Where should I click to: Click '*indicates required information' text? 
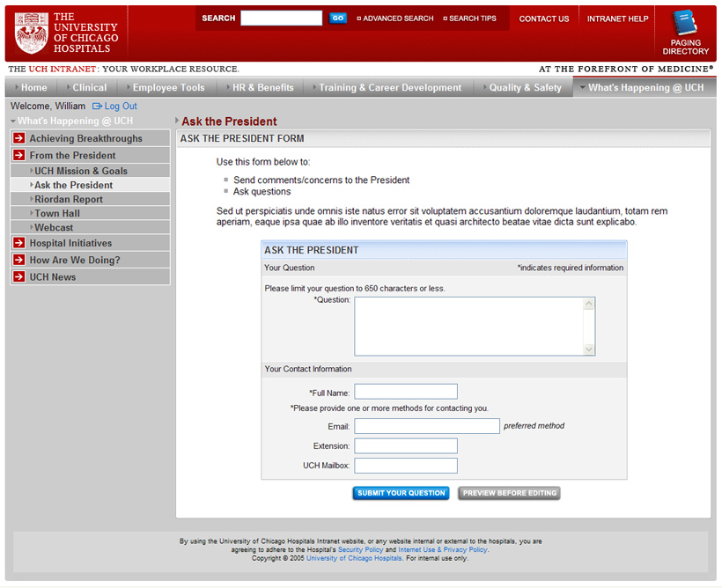570,268
